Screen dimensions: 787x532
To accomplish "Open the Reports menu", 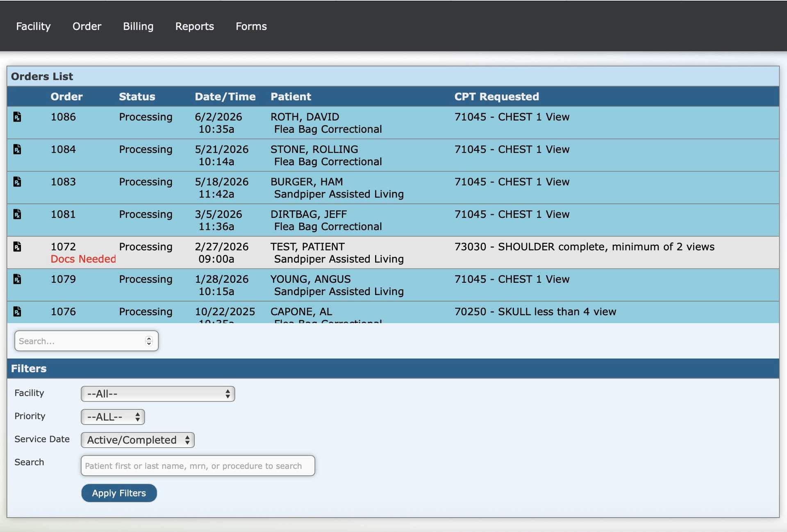I will coord(195,26).
